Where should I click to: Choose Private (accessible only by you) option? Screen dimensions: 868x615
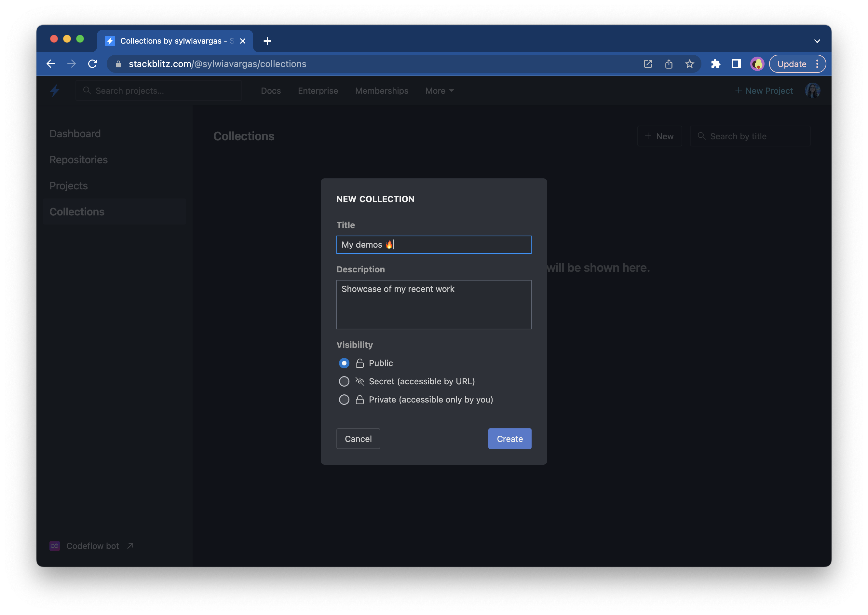[344, 400]
